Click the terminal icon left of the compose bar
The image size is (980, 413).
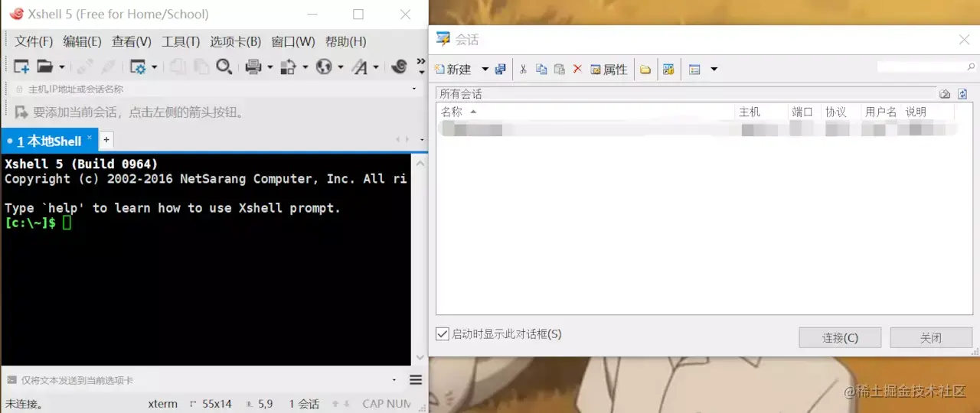pyautogui.click(x=11, y=380)
